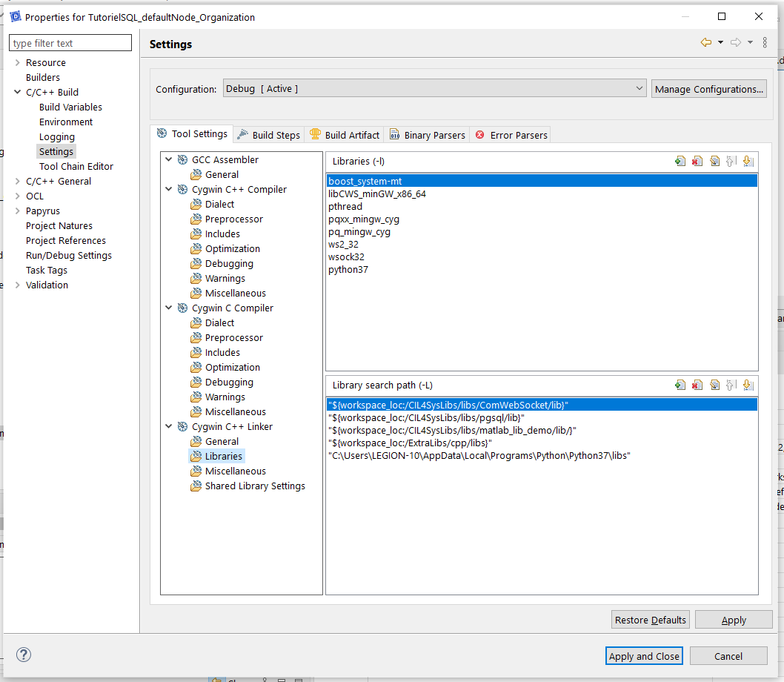Collapse the GCC Assembler node
Screen dimensions: 784x682
169,159
